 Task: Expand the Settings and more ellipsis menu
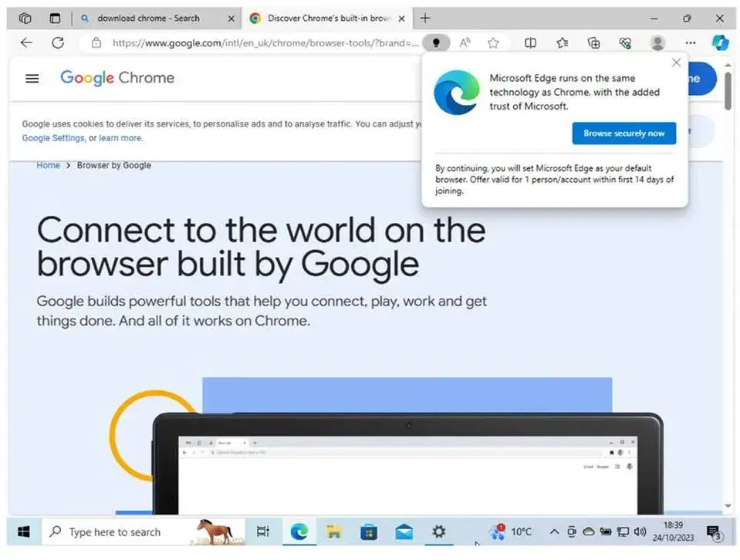tap(690, 43)
